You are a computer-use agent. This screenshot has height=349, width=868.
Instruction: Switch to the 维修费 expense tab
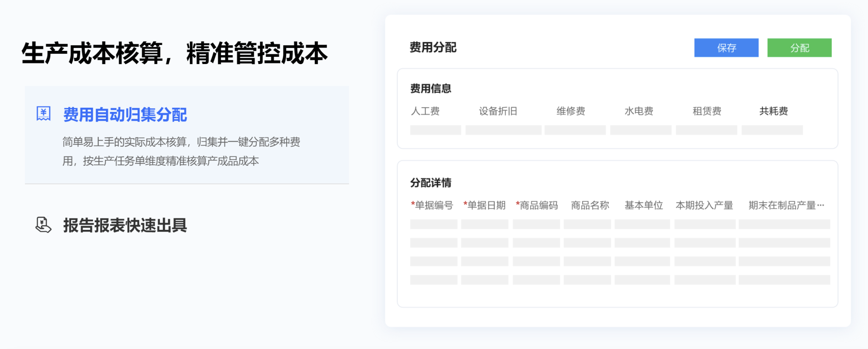pos(570,111)
